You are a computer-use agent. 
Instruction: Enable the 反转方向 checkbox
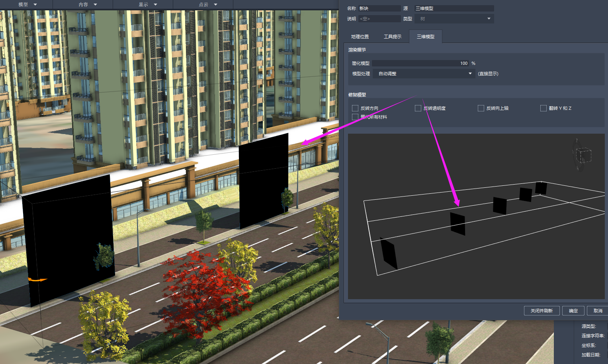355,108
